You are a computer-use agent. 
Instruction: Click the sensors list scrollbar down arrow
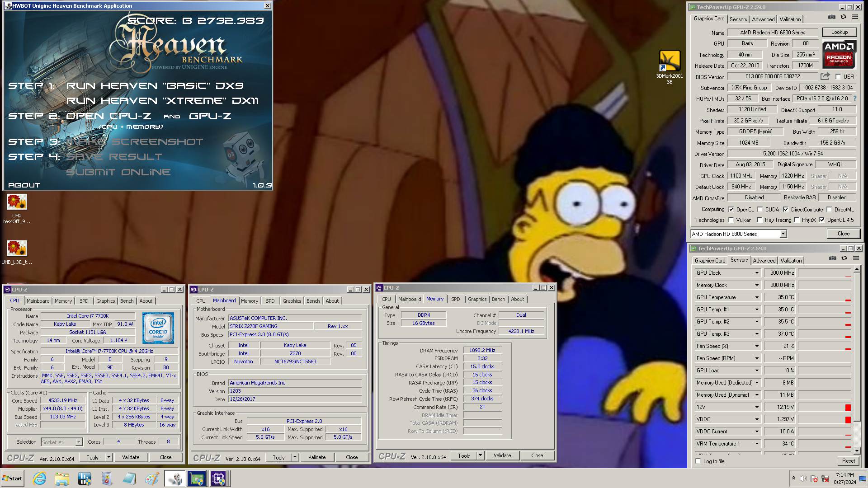[x=857, y=451]
